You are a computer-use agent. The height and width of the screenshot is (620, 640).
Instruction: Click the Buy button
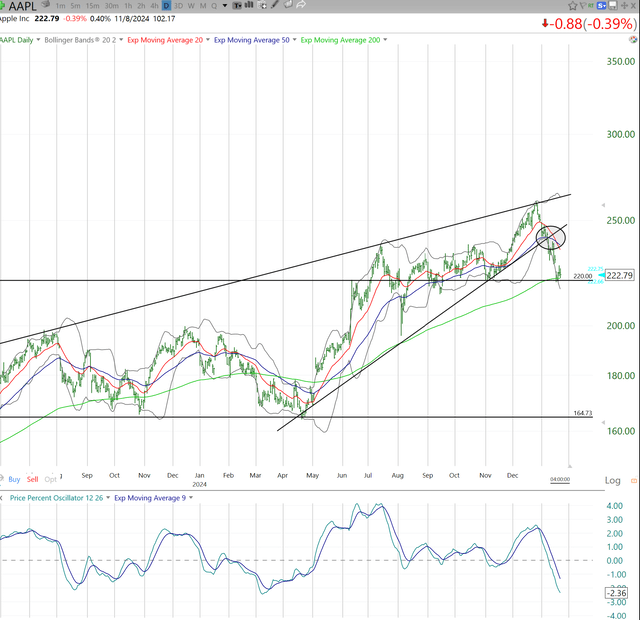(14, 479)
